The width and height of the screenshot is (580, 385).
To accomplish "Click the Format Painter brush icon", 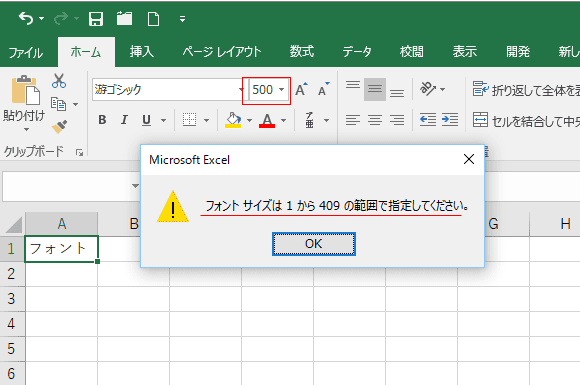I will click(59, 127).
